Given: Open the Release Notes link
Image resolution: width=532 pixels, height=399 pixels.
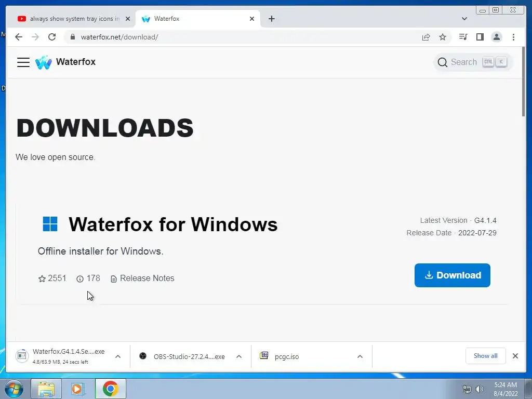Looking at the screenshot, I should coord(142,278).
